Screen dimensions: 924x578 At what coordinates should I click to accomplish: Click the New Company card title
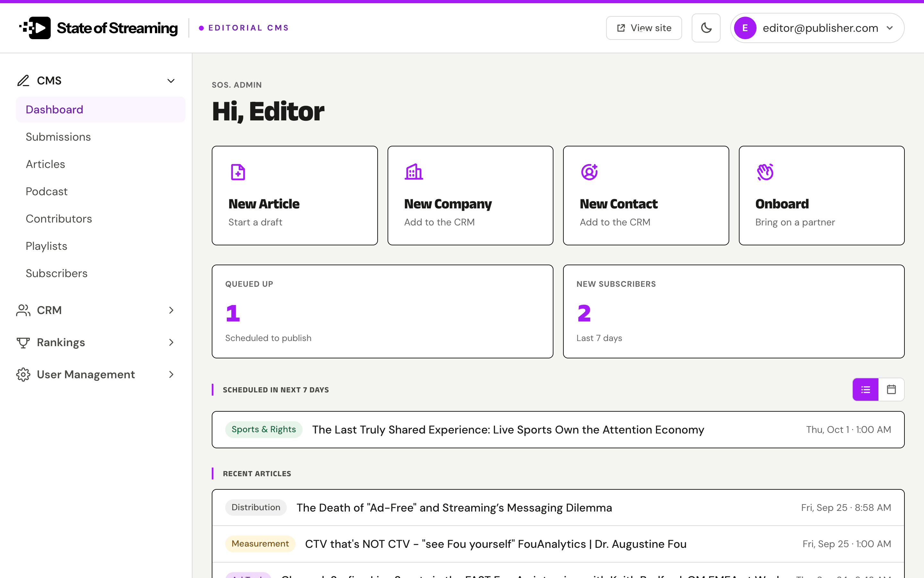pos(448,204)
